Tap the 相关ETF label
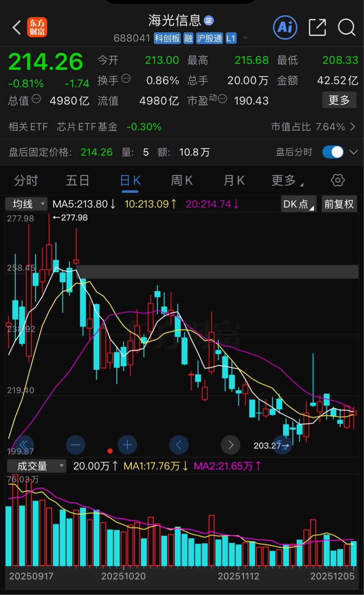 coord(28,127)
